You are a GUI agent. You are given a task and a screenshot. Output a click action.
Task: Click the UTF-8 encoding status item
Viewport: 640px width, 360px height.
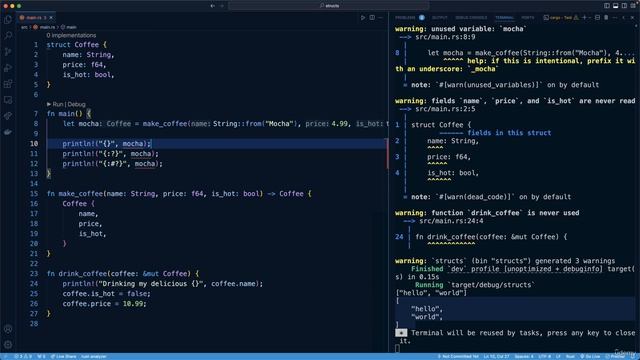544,356
